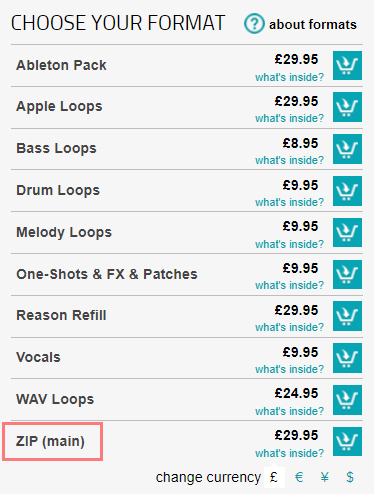
Task: Click the about formats link text
Action: [x=313, y=24]
